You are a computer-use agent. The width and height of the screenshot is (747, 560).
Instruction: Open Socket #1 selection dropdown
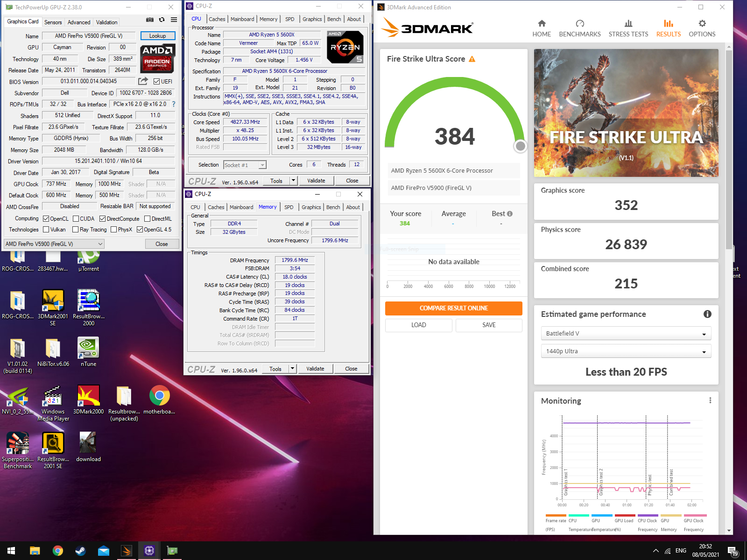[245, 165]
